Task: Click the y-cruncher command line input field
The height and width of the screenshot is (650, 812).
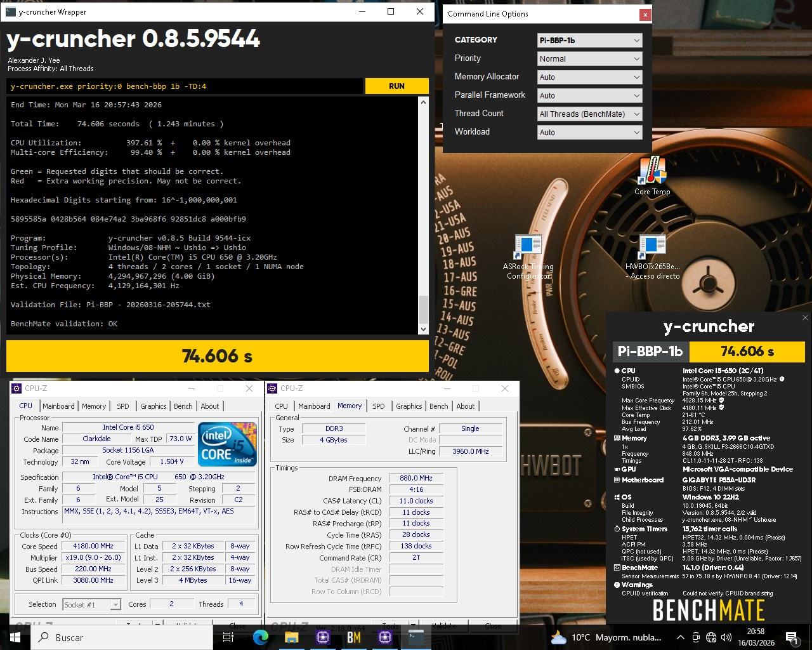Action: [185, 86]
